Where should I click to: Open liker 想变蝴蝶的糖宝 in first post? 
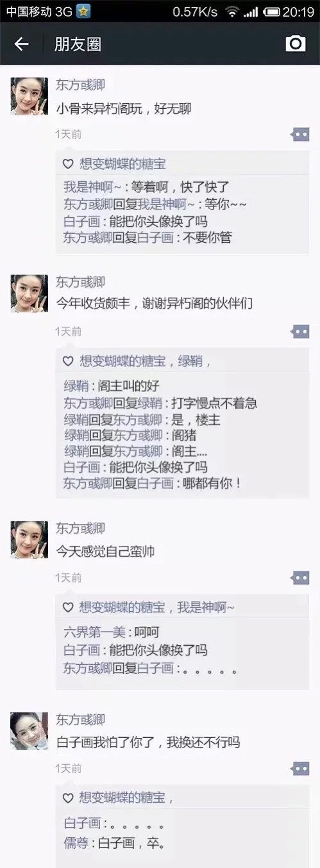122,164
